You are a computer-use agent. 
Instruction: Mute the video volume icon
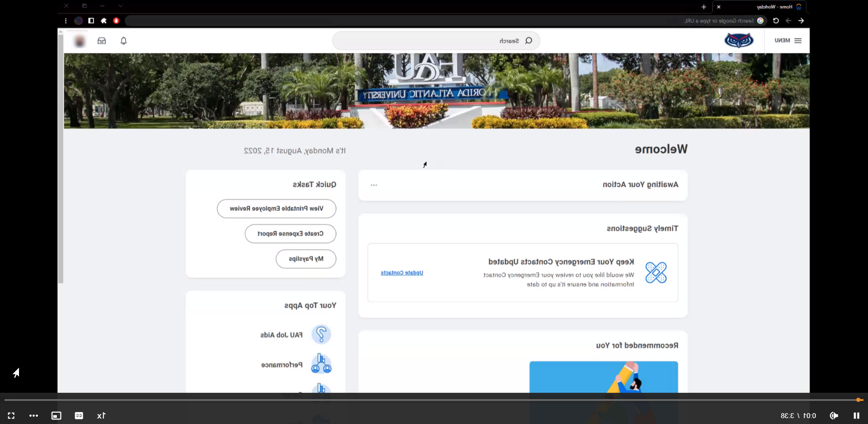[x=834, y=415]
